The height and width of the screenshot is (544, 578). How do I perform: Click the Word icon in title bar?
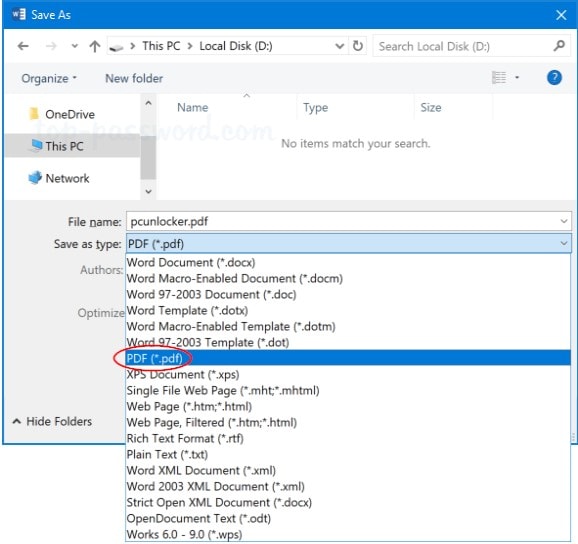(19, 14)
